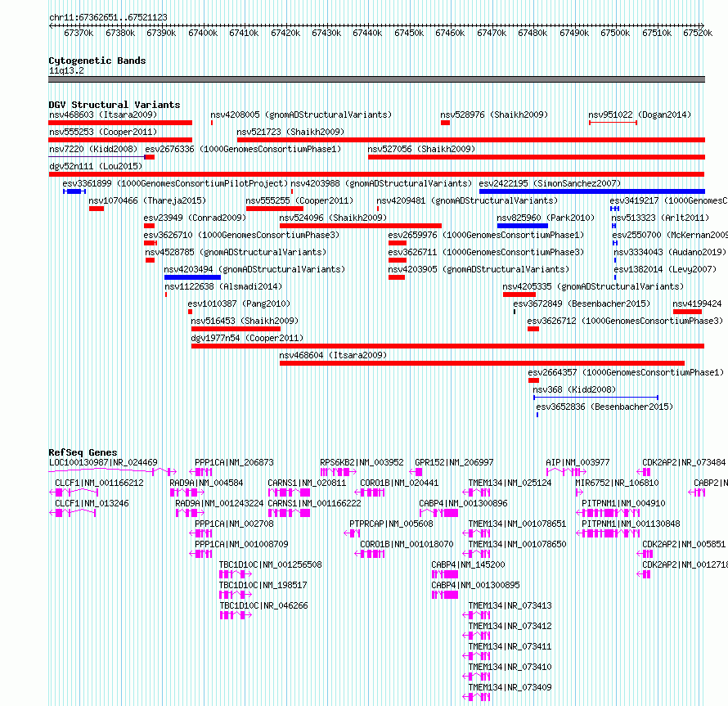728x706 pixels.
Task: Select the nsv555253 (Cooper2011) variant label
Action: coord(103,132)
